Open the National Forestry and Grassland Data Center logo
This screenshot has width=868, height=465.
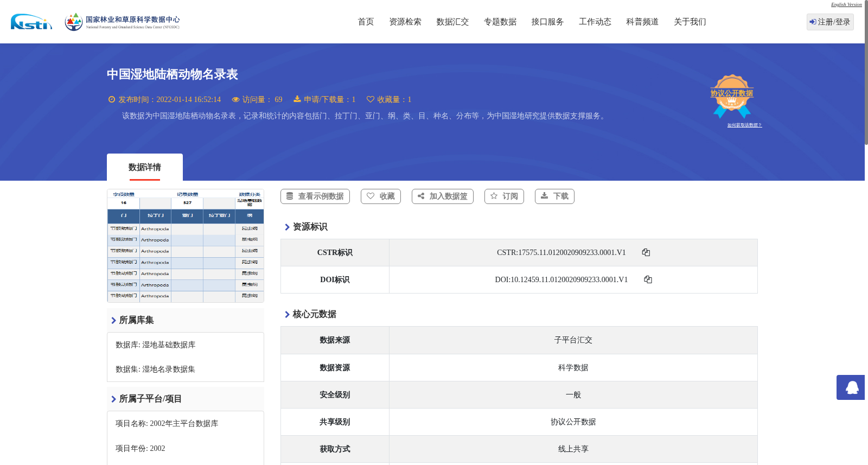coord(122,22)
